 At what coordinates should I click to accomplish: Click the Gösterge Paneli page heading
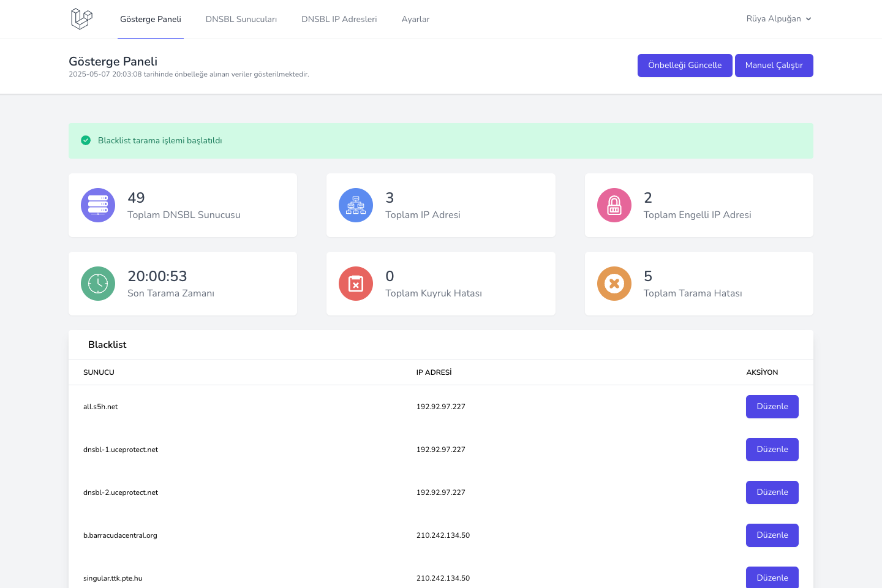click(x=113, y=61)
